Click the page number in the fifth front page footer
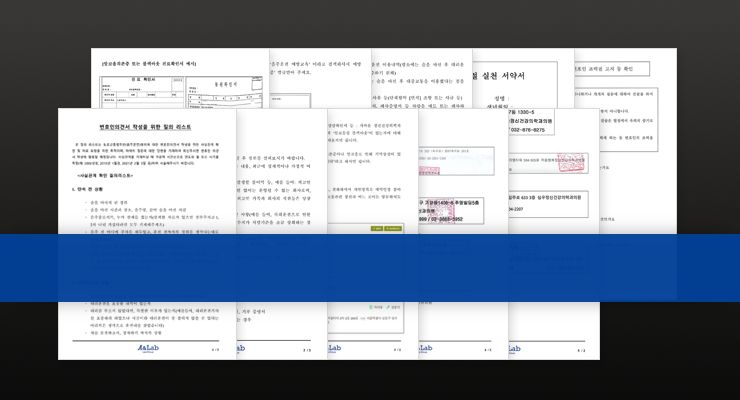 coord(581,350)
